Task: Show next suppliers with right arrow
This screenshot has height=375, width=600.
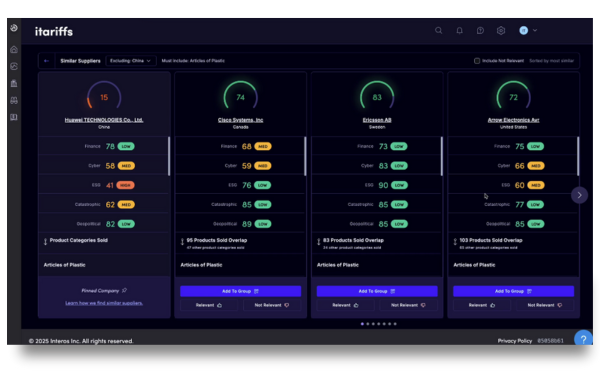Action: pyautogui.click(x=579, y=195)
